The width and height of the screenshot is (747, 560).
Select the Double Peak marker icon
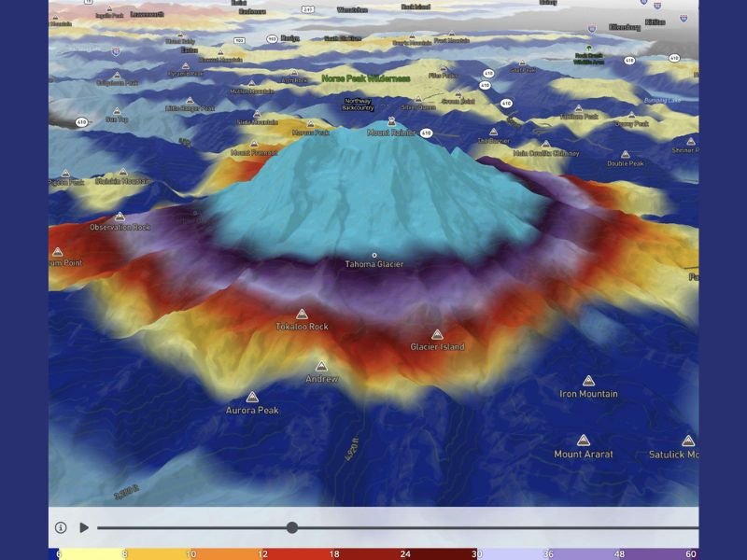626,153
